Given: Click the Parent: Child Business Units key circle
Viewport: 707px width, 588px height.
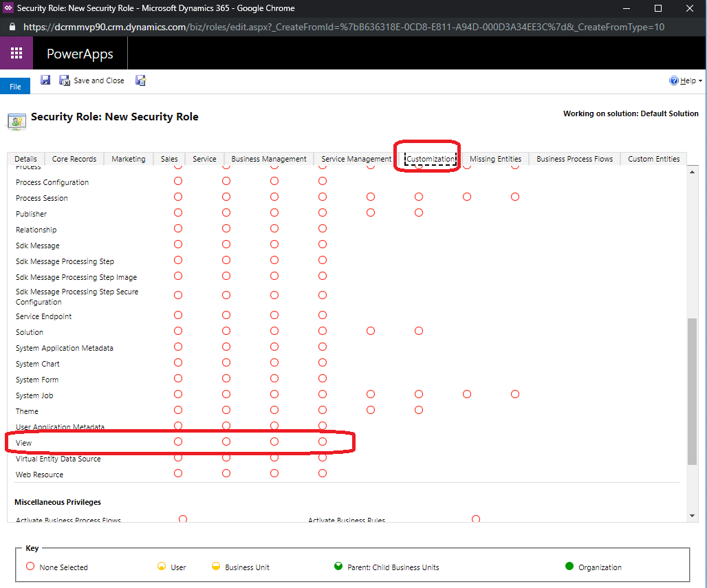Looking at the screenshot, I should 338,566.
